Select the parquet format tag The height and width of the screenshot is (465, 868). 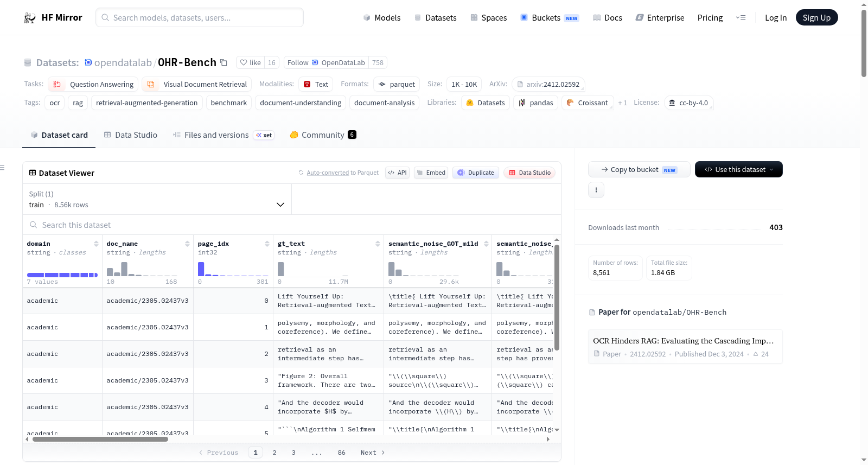(x=397, y=84)
